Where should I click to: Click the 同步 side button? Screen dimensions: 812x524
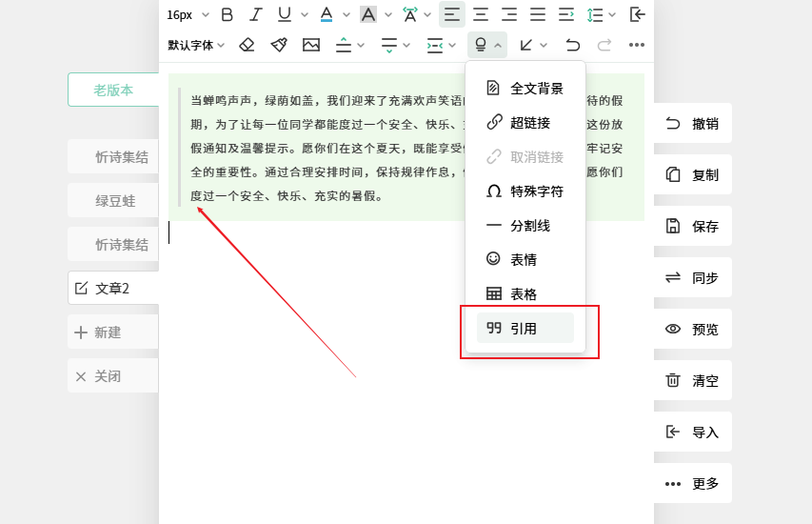coord(693,278)
